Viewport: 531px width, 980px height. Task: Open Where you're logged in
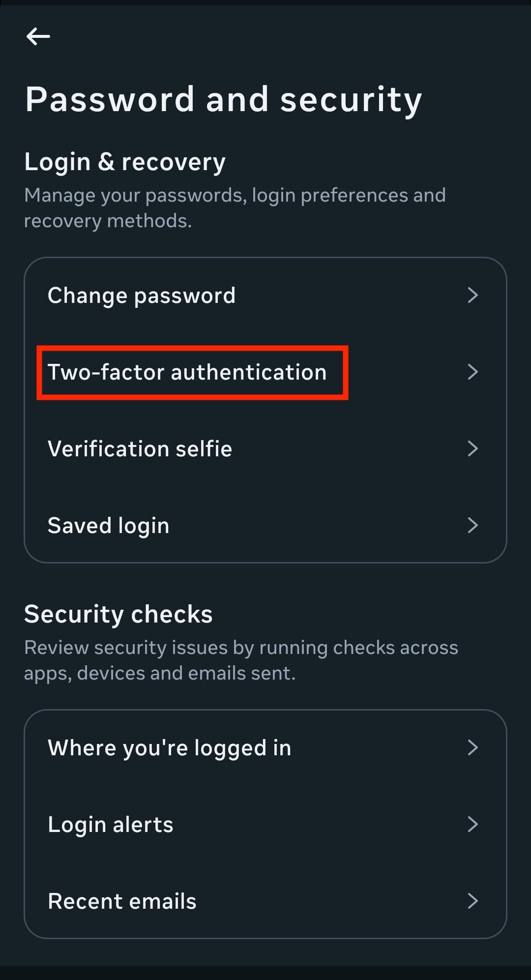tap(170, 747)
